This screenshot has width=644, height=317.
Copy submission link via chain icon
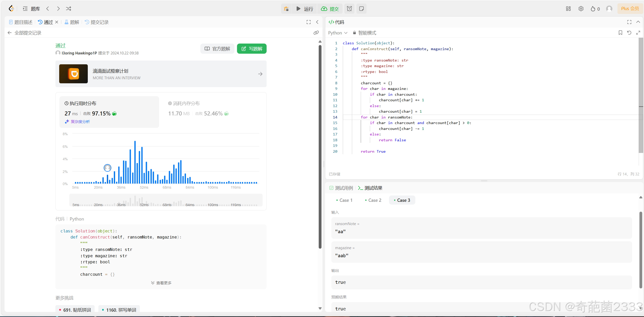316,33
